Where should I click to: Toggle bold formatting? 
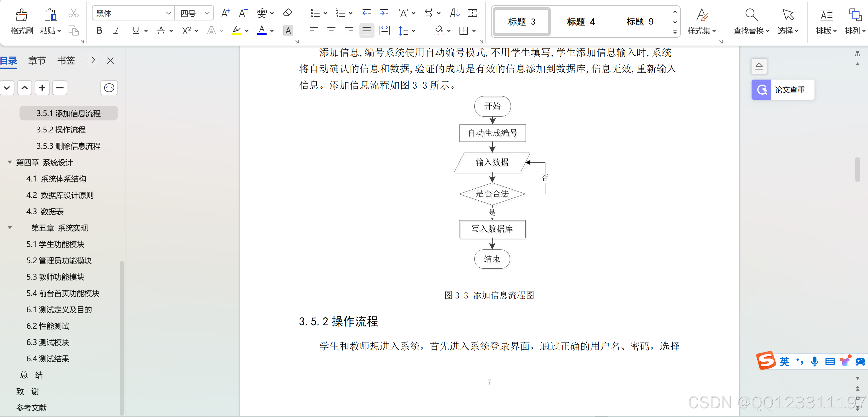pyautogui.click(x=99, y=31)
